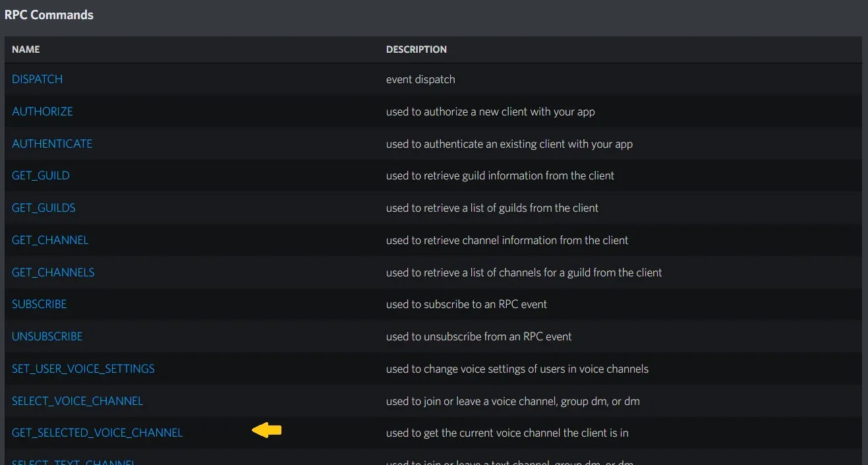The height and width of the screenshot is (465, 868).
Task: Click the description for subscribing to RPC events
Action: click(467, 304)
